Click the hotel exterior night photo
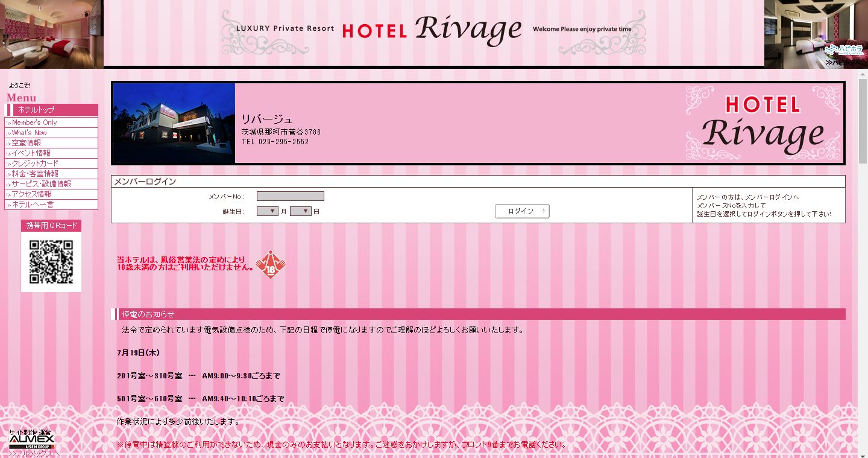868x458 pixels. click(x=174, y=123)
